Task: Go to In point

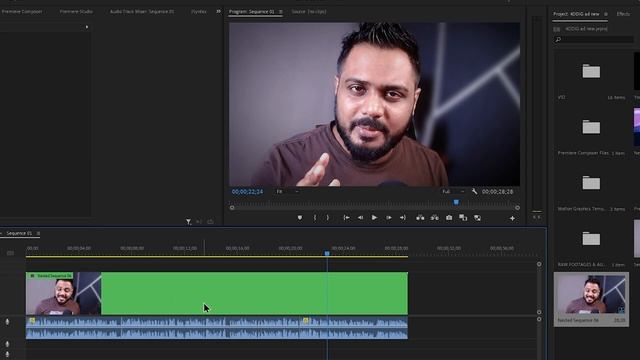Action: coord(346,218)
